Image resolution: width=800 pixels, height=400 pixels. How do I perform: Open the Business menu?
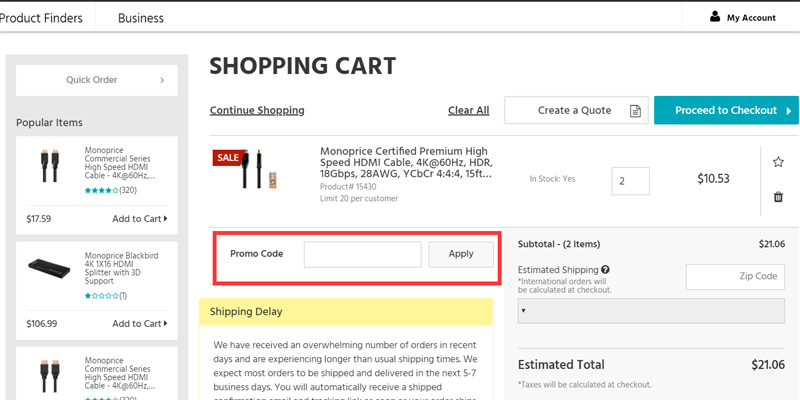[x=141, y=18]
